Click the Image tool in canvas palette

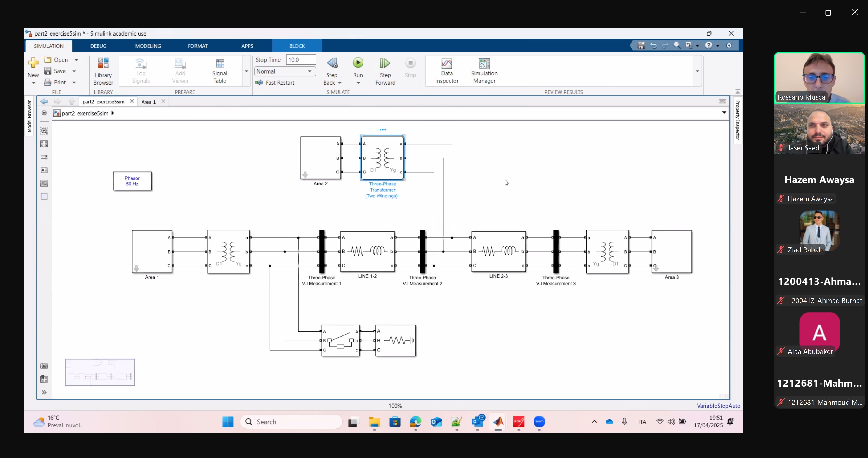click(44, 183)
